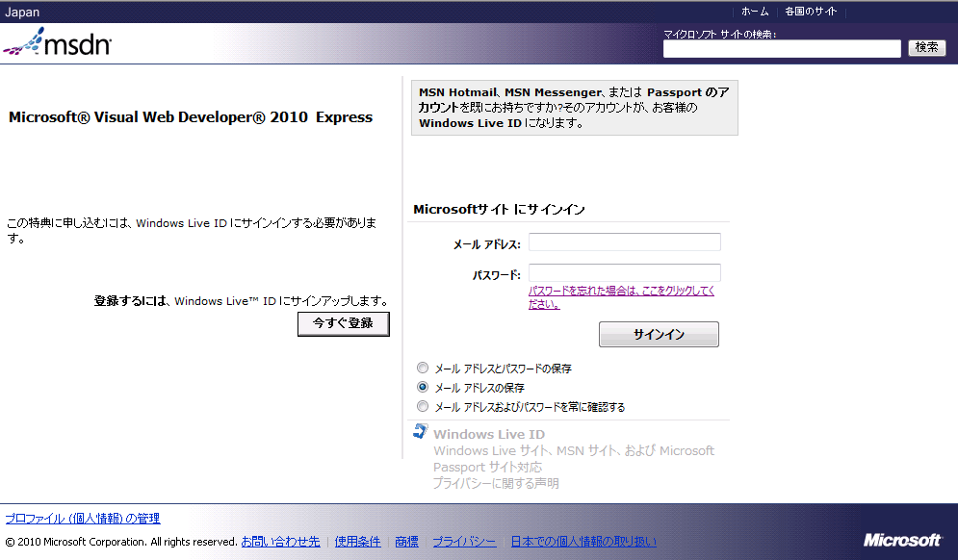The height and width of the screenshot is (560, 958).
Task: Click the 登録するには sign-up instruction text
Action: coord(242,301)
